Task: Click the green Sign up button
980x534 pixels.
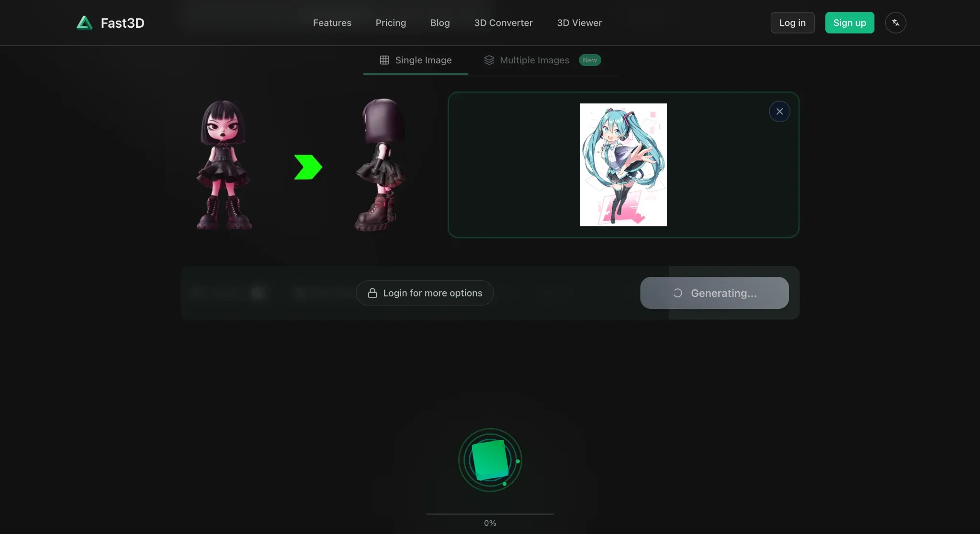Action: tap(849, 23)
